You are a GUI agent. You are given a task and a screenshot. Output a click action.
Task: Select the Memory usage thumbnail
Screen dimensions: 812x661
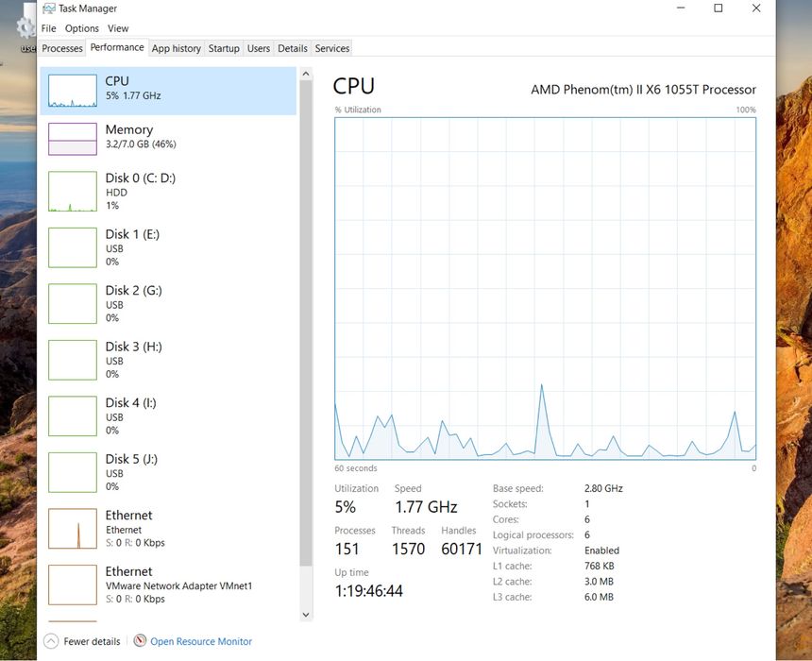point(73,139)
